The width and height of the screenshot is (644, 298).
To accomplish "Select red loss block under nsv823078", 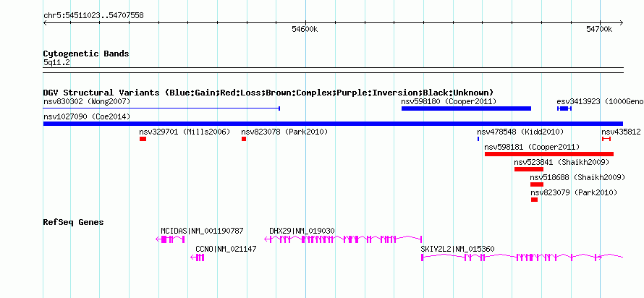I will pyautogui.click(x=244, y=139).
